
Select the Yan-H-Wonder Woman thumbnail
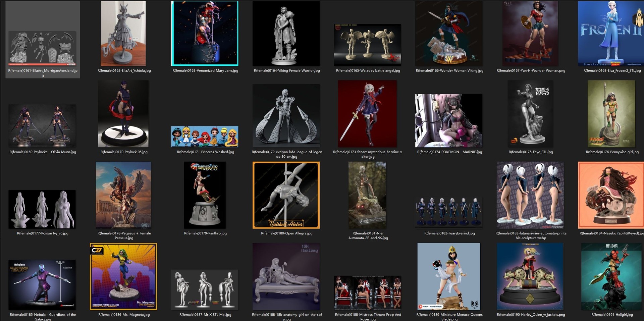point(531,34)
